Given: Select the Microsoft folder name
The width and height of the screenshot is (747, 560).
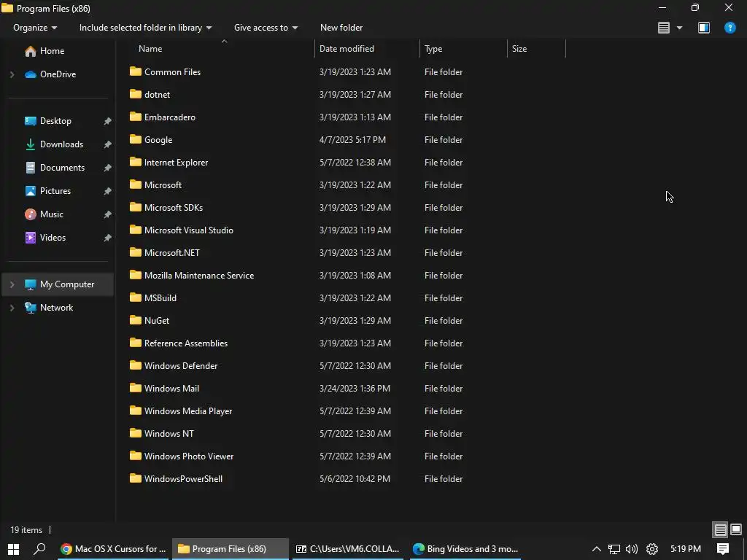Looking at the screenshot, I should (x=163, y=184).
